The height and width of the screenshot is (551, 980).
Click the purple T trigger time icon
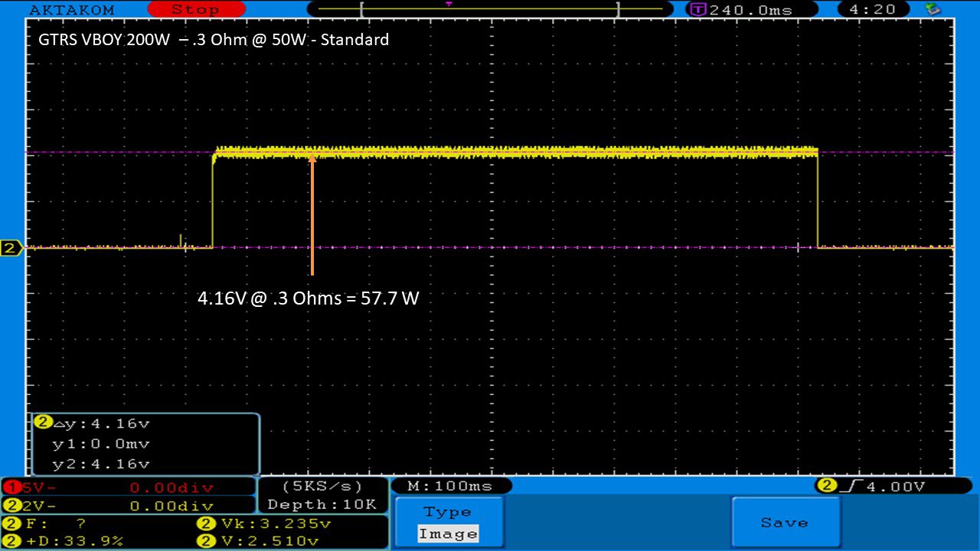(x=697, y=9)
